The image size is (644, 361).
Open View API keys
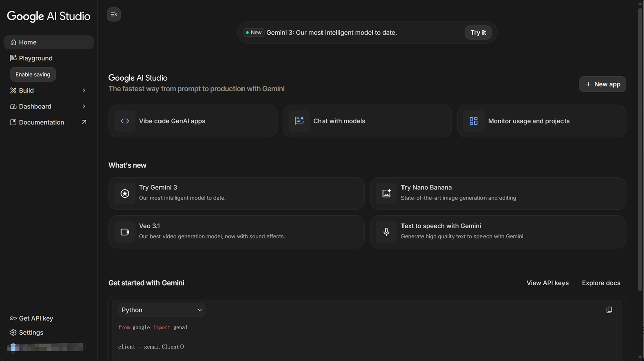pyautogui.click(x=547, y=283)
